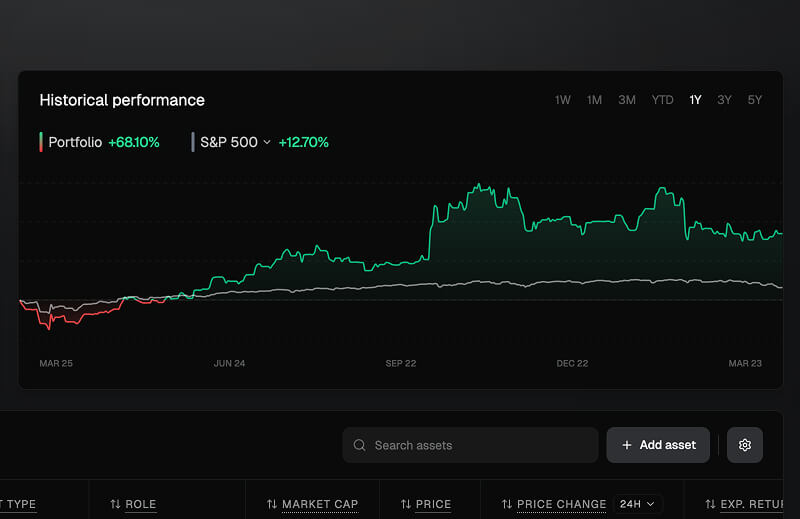Click the TYPE column header
This screenshot has height=519, width=800.
[20, 504]
